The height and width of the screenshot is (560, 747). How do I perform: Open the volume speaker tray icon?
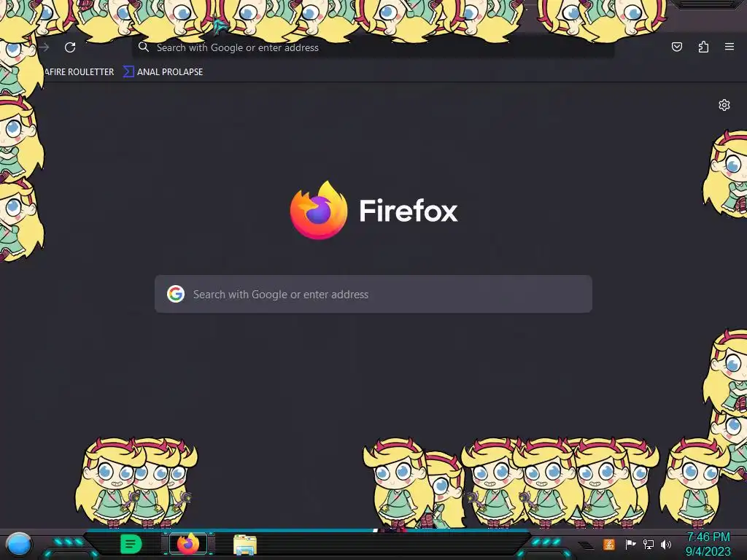click(665, 544)
